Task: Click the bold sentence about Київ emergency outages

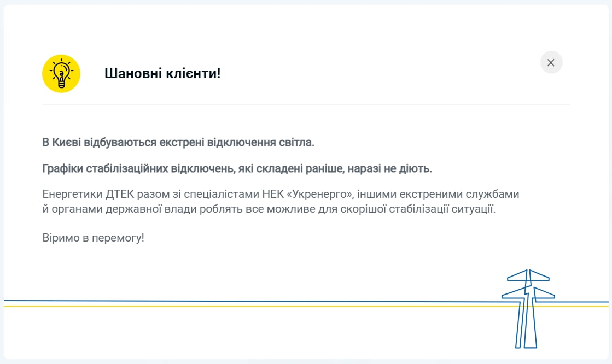Action: click(x=178, y=143)
